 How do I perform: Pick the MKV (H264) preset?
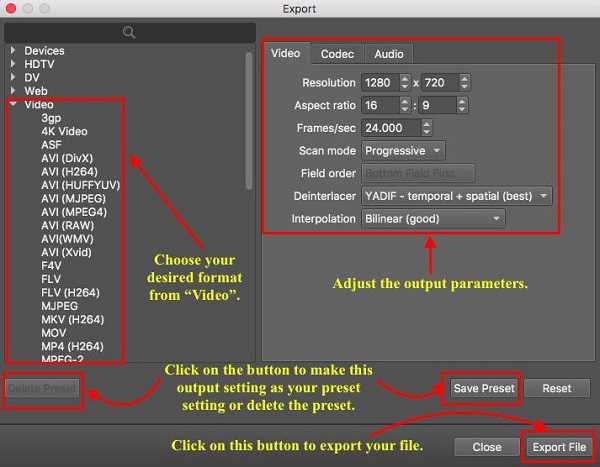click(73, 319)
